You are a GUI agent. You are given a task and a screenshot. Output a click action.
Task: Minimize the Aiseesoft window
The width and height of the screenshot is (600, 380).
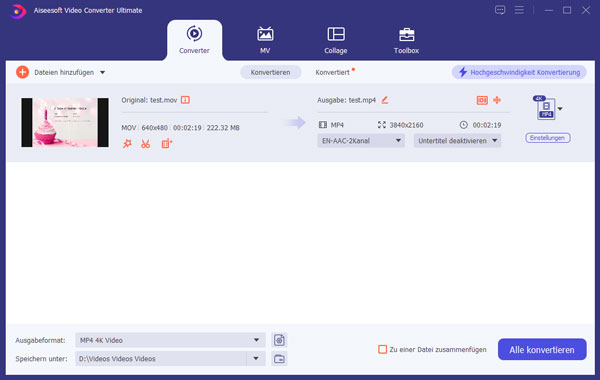pyautogui.click(x=549, y=10)
